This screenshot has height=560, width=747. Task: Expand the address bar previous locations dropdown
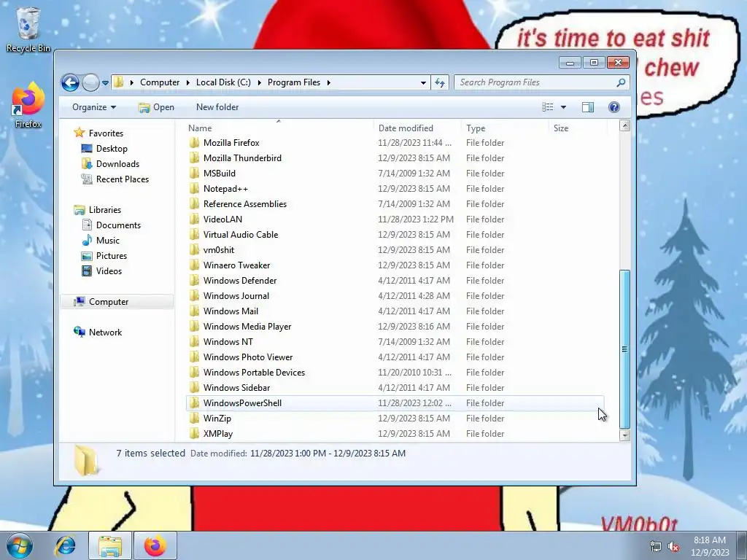[423, 82]
